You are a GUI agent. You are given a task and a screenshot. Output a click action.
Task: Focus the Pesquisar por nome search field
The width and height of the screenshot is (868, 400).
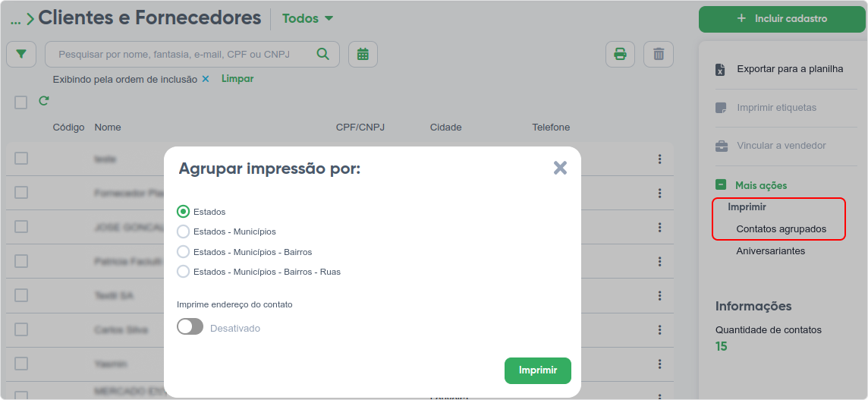192,55
